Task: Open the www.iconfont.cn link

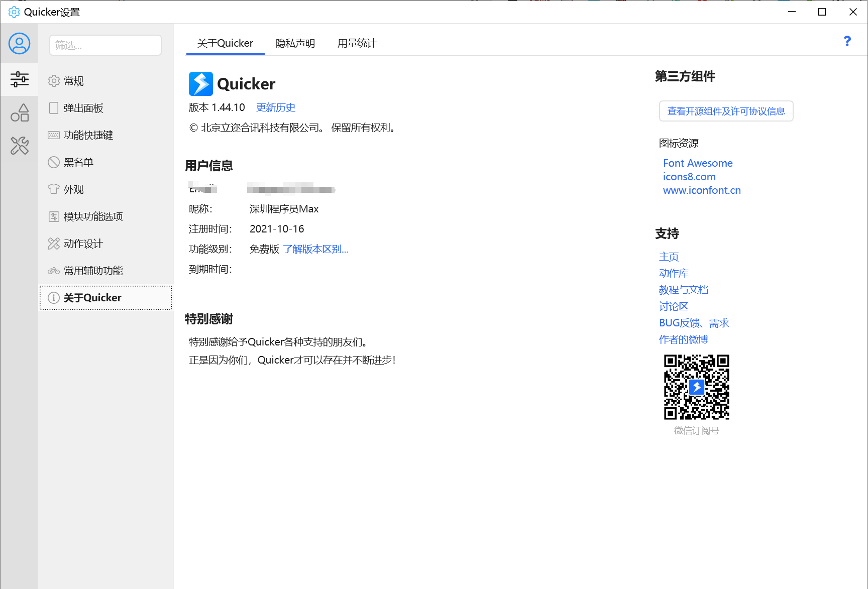Action: point(702,190)
